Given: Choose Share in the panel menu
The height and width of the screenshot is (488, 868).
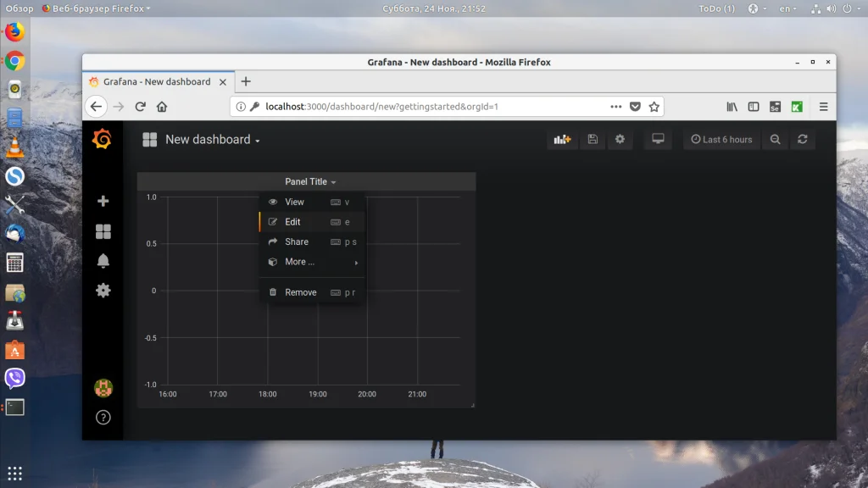Looking at the screenshot, I should point(312,241).
